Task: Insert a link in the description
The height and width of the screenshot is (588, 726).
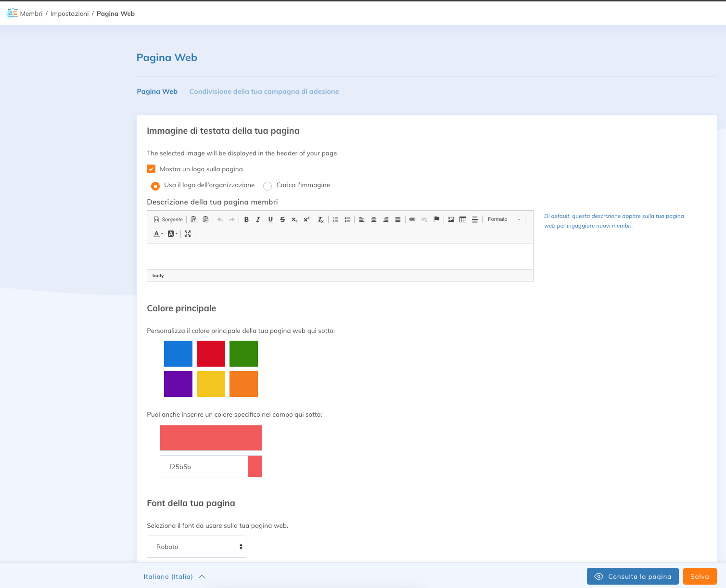Action: click(412, 219)
